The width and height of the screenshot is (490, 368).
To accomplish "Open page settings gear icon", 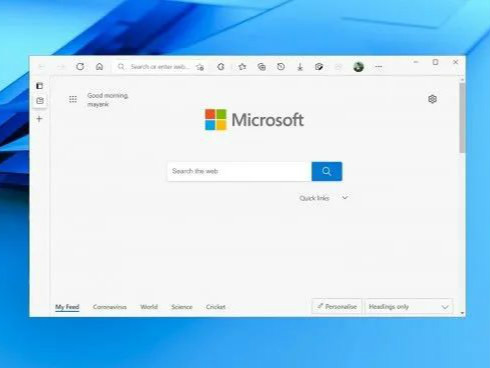I will tap(432, 99).
